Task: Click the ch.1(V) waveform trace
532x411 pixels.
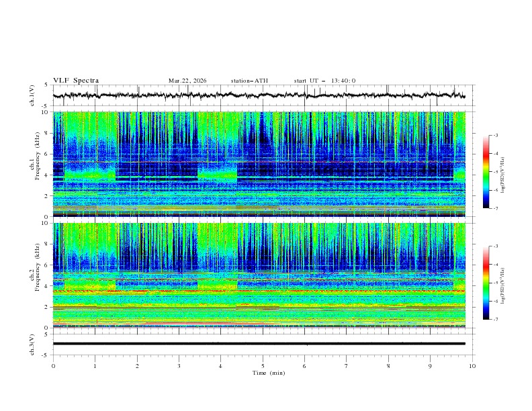Action: pyautogui.click(x=259, y=95)
